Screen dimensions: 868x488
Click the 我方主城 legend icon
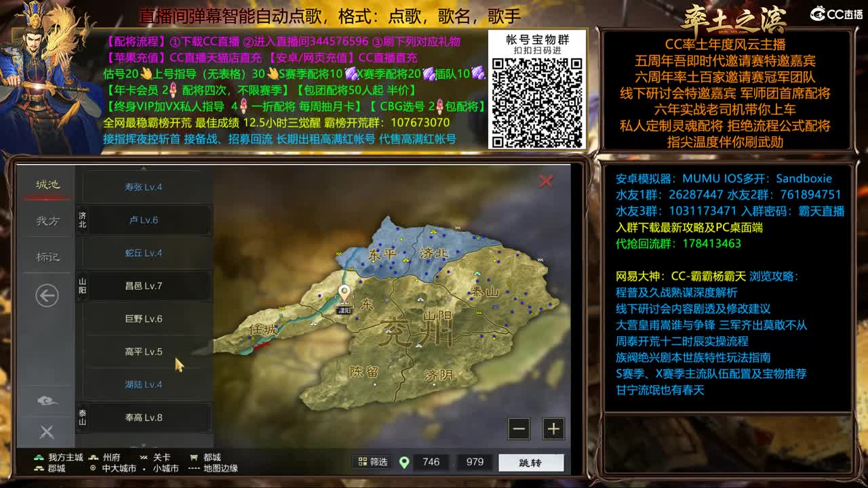[39, 457]
